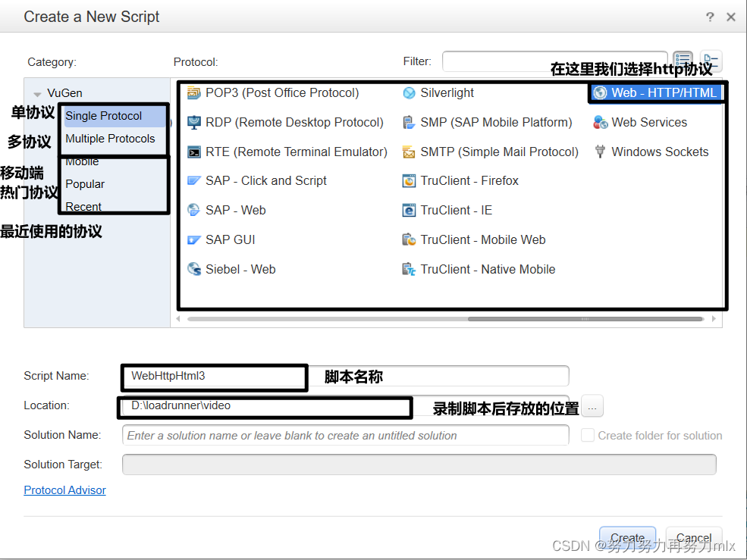This screenshot has height=560, width=747.
Task: Click the Cancel button
Action: [x=694, y=537]
